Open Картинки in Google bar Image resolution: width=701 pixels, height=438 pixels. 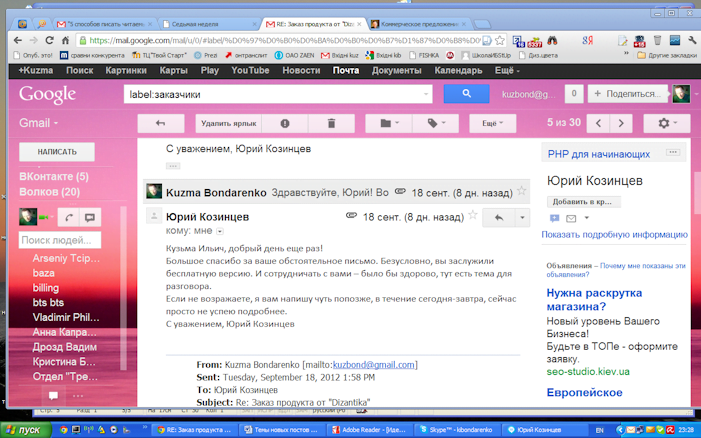pos(126,70)
